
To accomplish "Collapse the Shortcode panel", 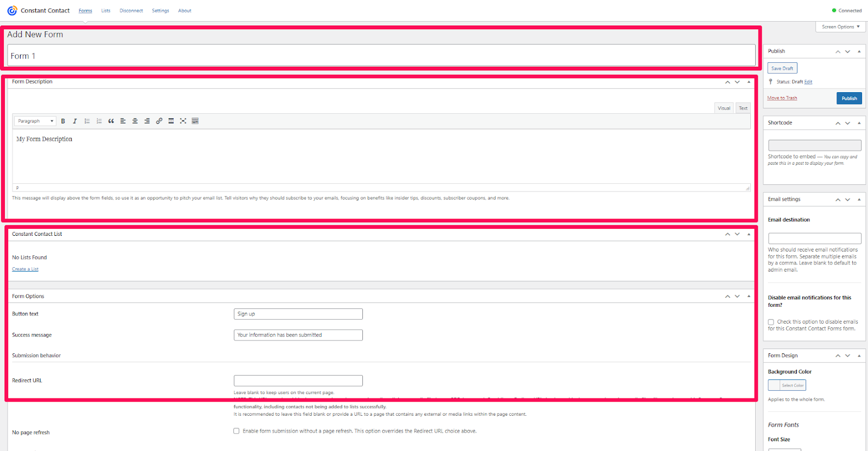I will point(859,123).
